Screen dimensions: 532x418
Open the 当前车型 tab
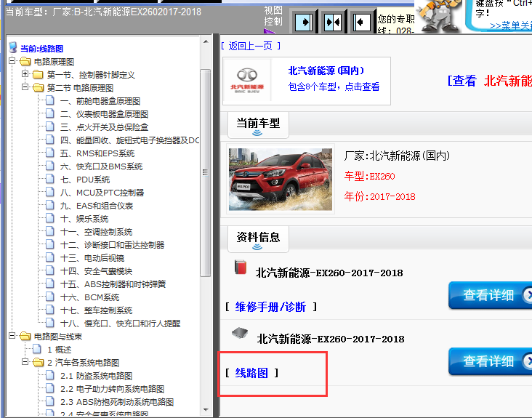258,125
